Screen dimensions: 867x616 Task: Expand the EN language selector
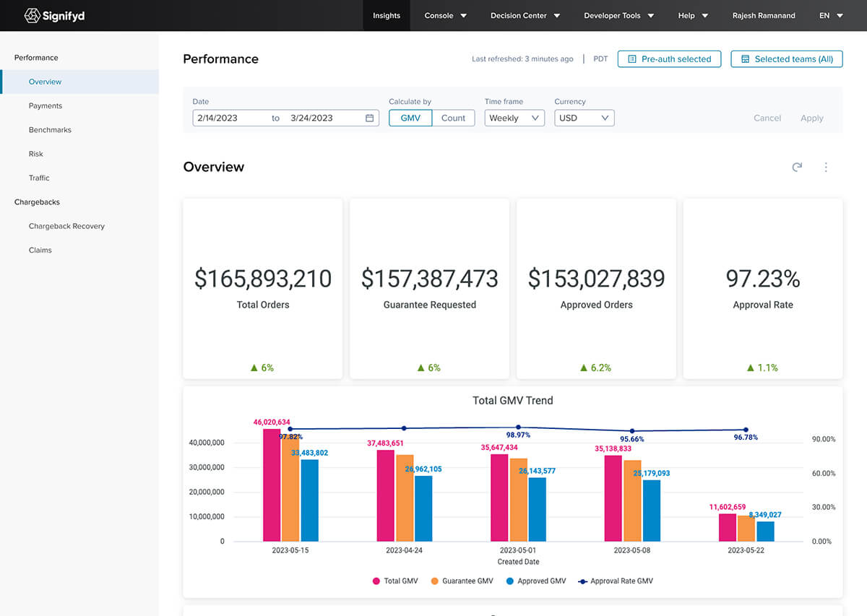[x=831, y=15]
